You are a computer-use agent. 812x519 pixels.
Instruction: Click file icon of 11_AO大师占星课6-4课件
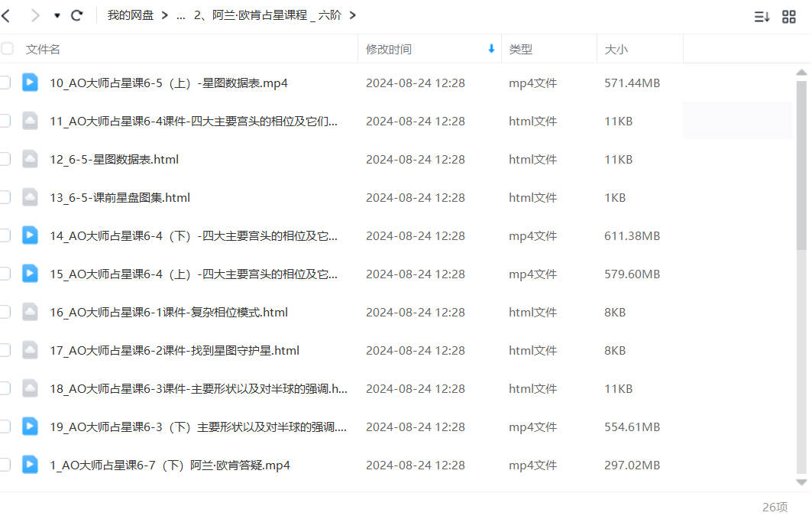click(x=30, y=121)
